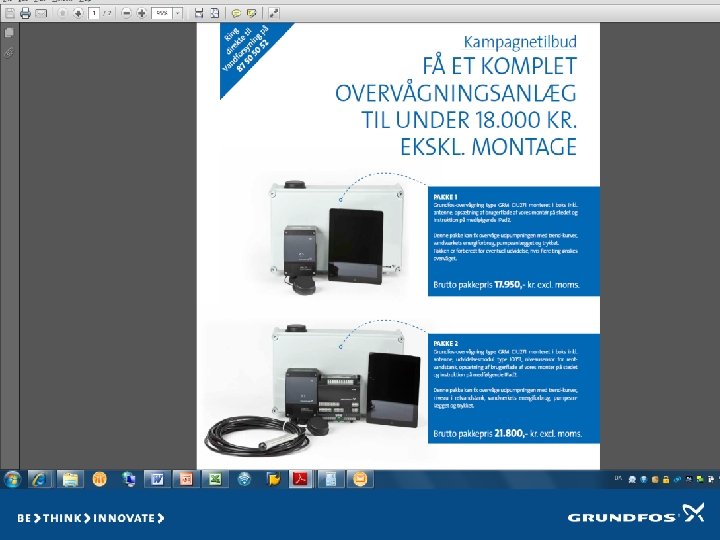720x540 pixels.
Task: Open Windows Explorer from the taskbar
Action: click(70, 479)
